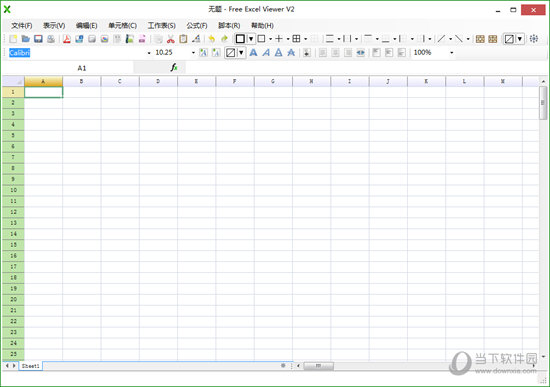The width and height of the screenshot is (550, 387).
Task: Select column header F
Action: [235, 81]
